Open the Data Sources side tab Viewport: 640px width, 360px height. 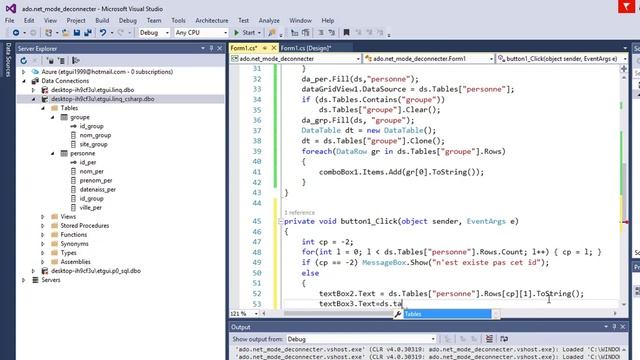[8, 60]
